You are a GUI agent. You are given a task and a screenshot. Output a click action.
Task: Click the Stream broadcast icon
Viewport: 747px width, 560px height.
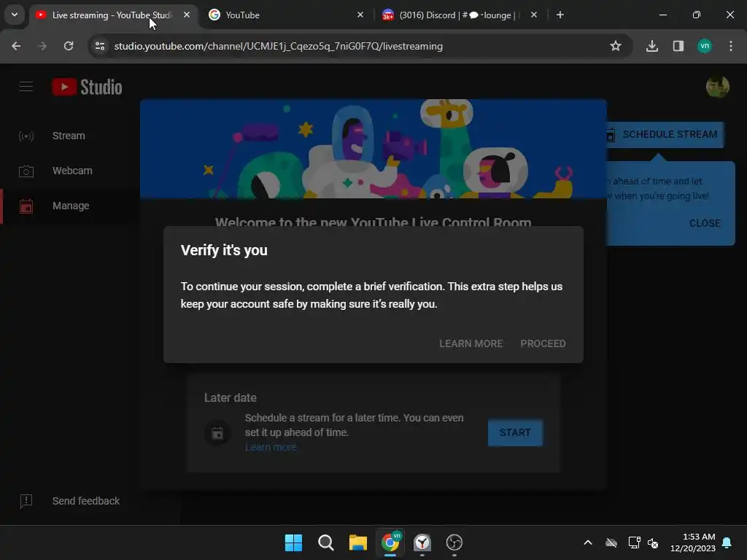point(26,136)
